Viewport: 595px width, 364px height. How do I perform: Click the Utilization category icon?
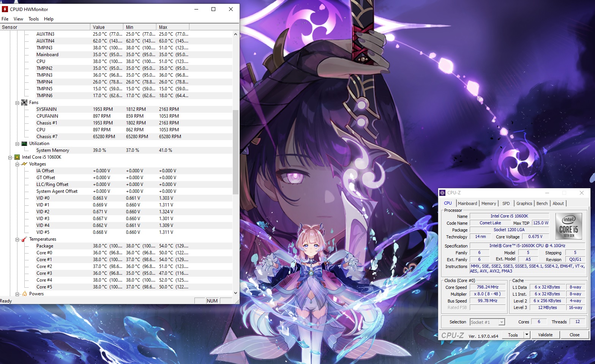(24, 143)
